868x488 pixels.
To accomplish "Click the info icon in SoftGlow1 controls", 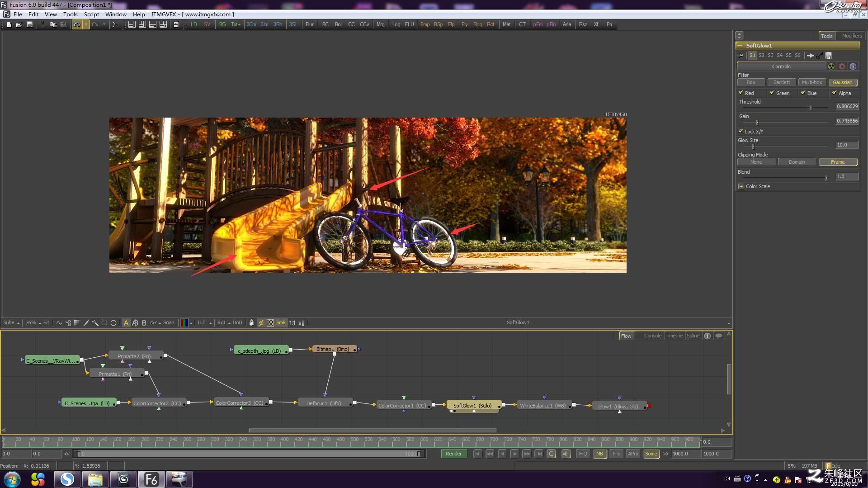I will pos(853,66).
